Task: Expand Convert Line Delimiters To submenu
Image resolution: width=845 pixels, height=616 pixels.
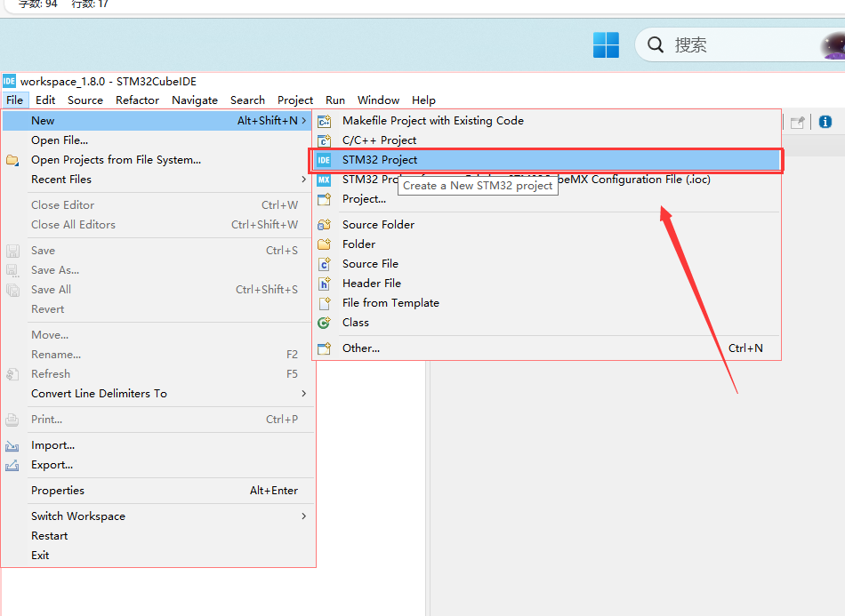Action: click(x=158, y=394)
